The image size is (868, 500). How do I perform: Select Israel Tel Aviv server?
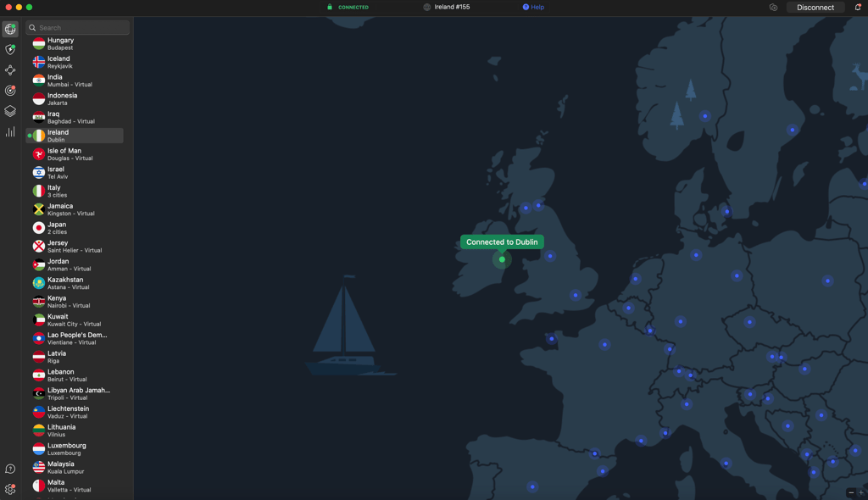[75, 172]
